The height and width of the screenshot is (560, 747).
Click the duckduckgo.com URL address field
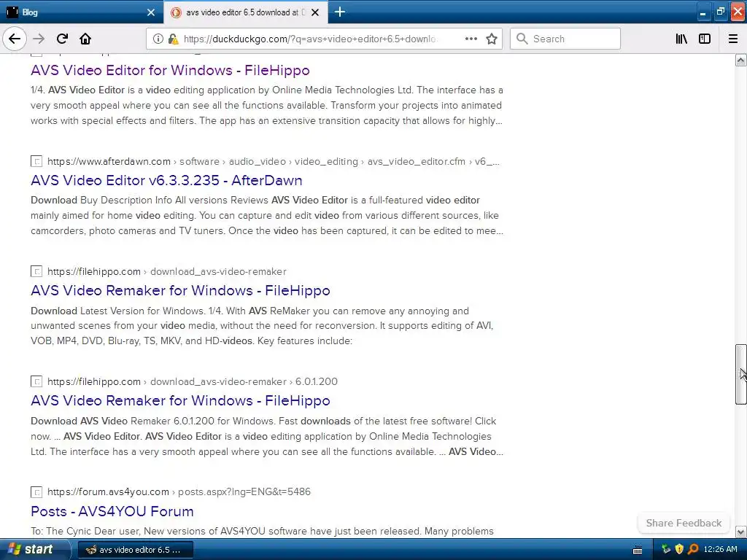(309, 39)
